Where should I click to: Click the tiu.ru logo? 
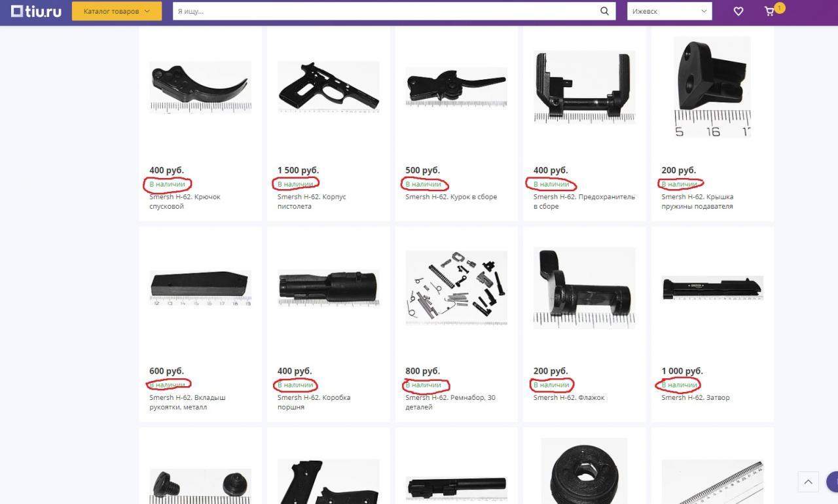pos(36,11)
